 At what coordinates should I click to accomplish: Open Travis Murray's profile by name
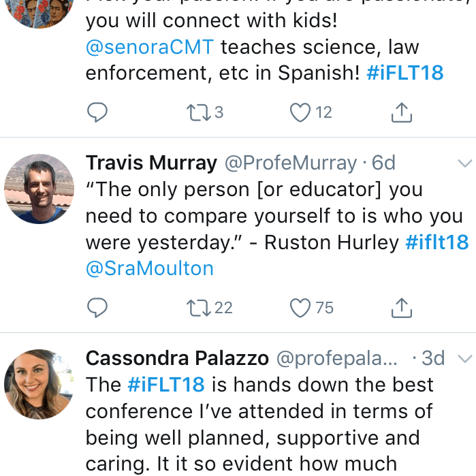point(151,163)
